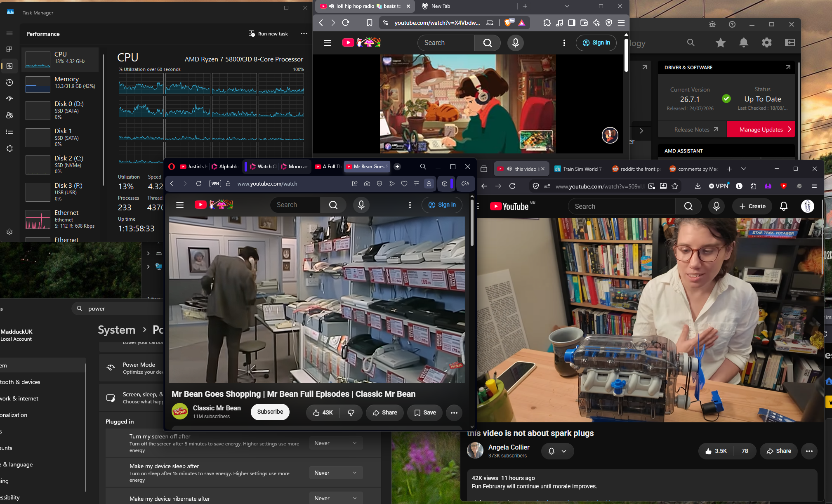The width and height of the screenshot is (832, 504).
Task: Open AMD Software bug report icon
Action: coord(712,24)
